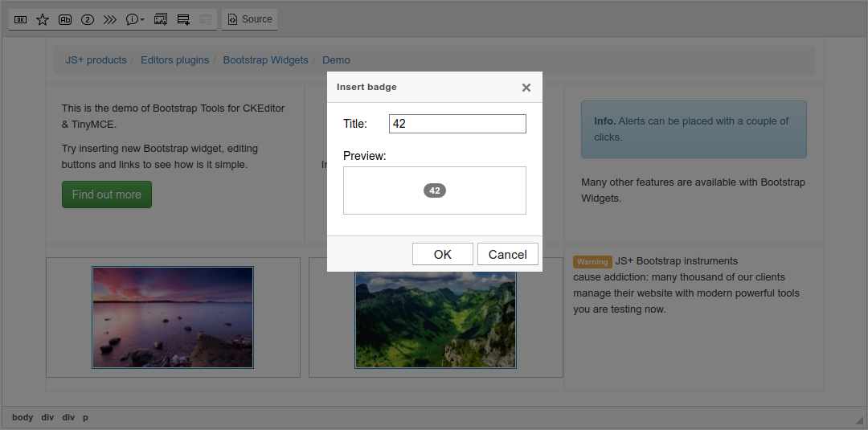Click the Bootstrap button (OK) toolbar icon
The height and width of the screenshot is (430, 868).
pos(21,19)
